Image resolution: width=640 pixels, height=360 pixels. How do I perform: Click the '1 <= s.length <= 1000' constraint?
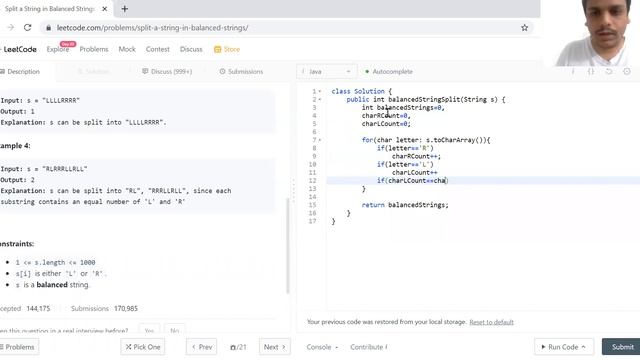pyautogui.click(x=56, y=262)
